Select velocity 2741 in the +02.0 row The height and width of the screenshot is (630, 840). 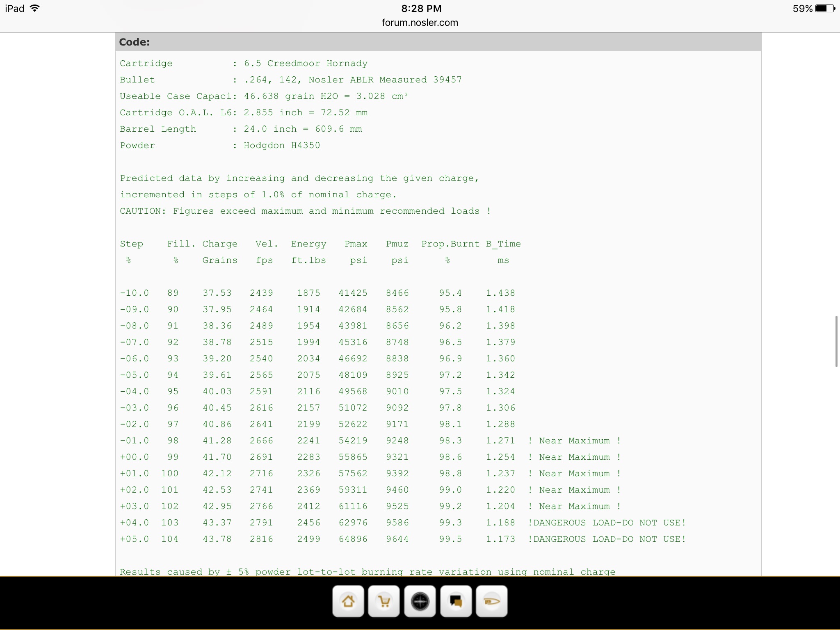(261, 490)
